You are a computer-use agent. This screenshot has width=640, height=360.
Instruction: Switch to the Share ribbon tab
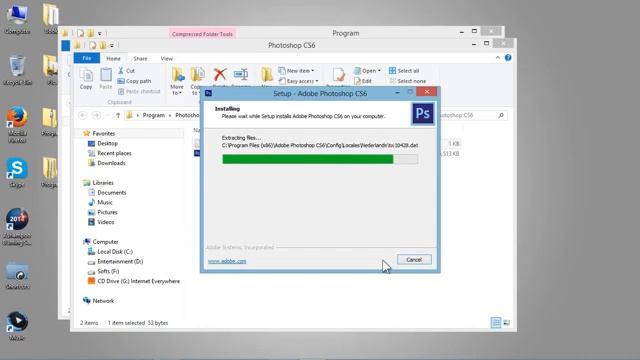tap(140, 58)
